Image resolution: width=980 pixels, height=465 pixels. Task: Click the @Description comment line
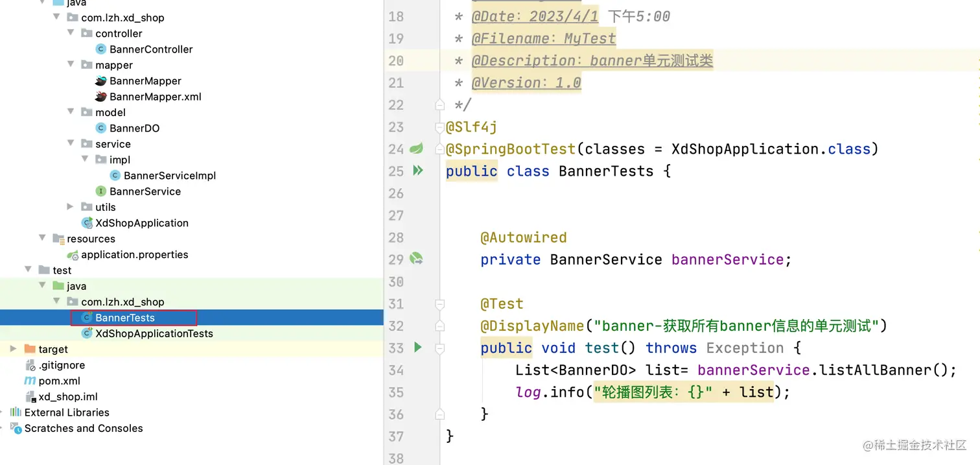pos(592,60)
